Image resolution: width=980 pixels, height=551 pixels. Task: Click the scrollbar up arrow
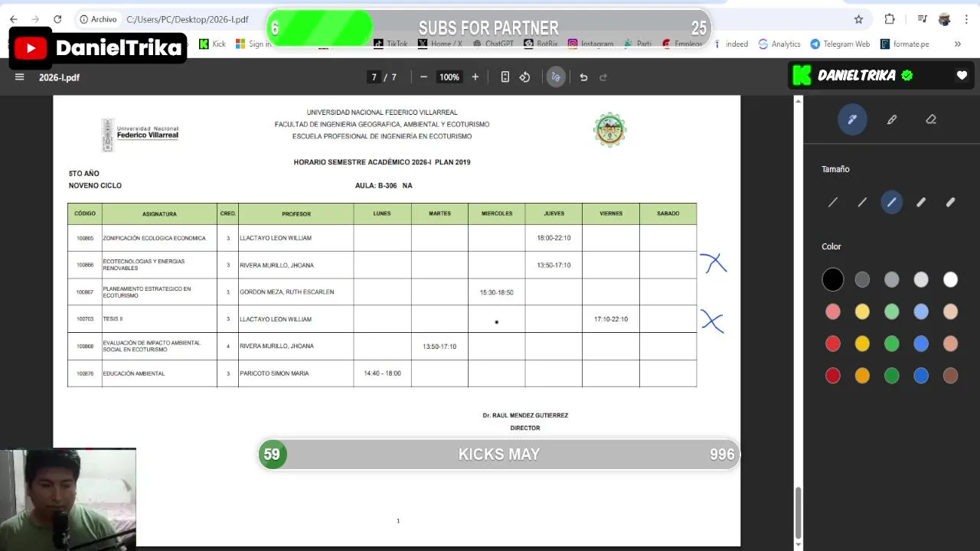(x=799, y=100)
